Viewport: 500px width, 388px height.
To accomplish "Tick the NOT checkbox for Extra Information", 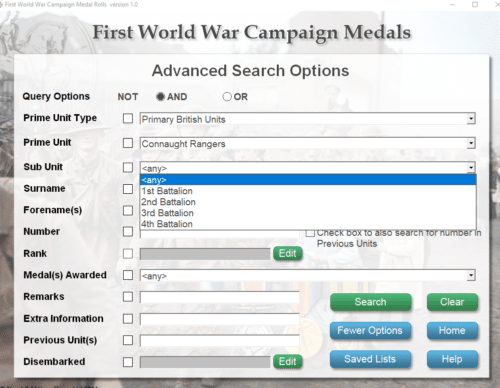I will coord(128,319).
